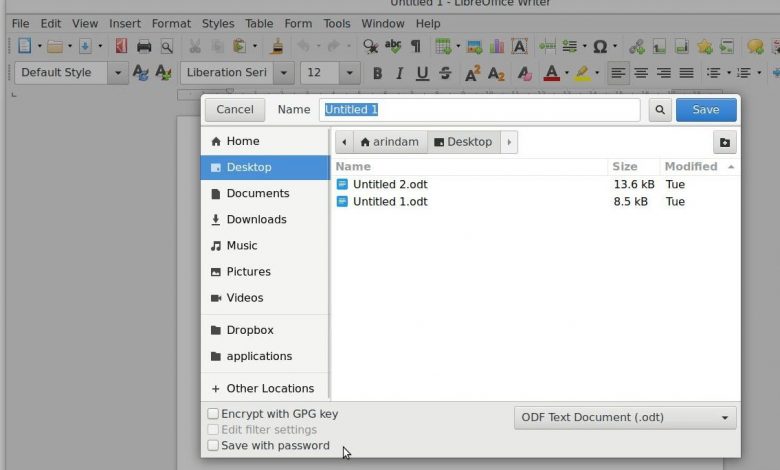Screen dimensions: 780x470
Task: Open Other Locations in sidebar
Action: [x=265, y=388]
